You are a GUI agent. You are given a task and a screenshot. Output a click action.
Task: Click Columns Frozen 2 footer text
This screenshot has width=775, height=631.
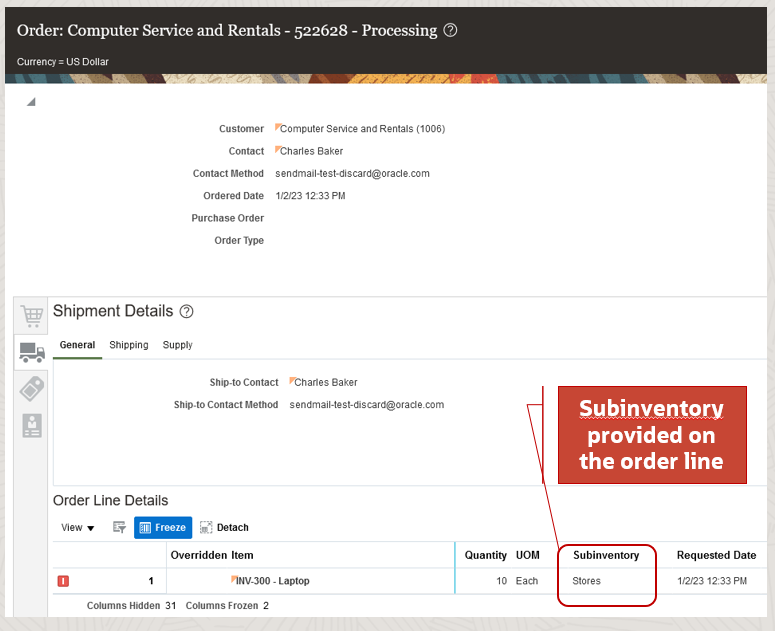point(227,606)
